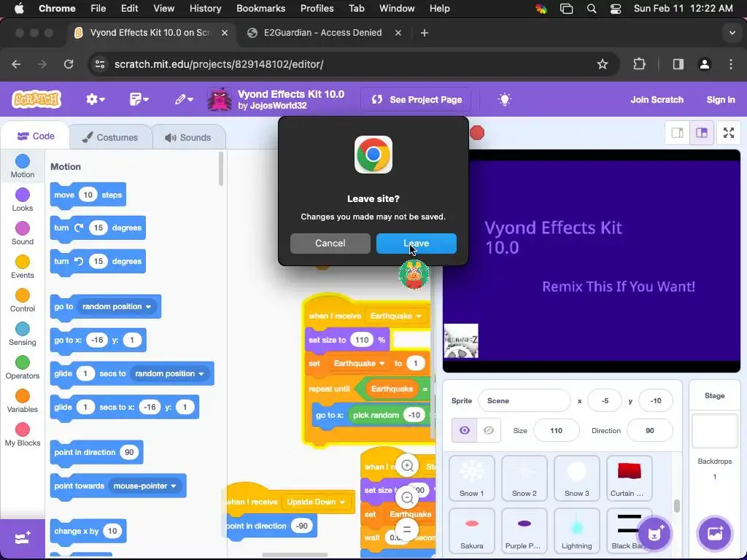Select the Snow 1 sprite
This screenshot has height=560, width=747.
[472, 478]
